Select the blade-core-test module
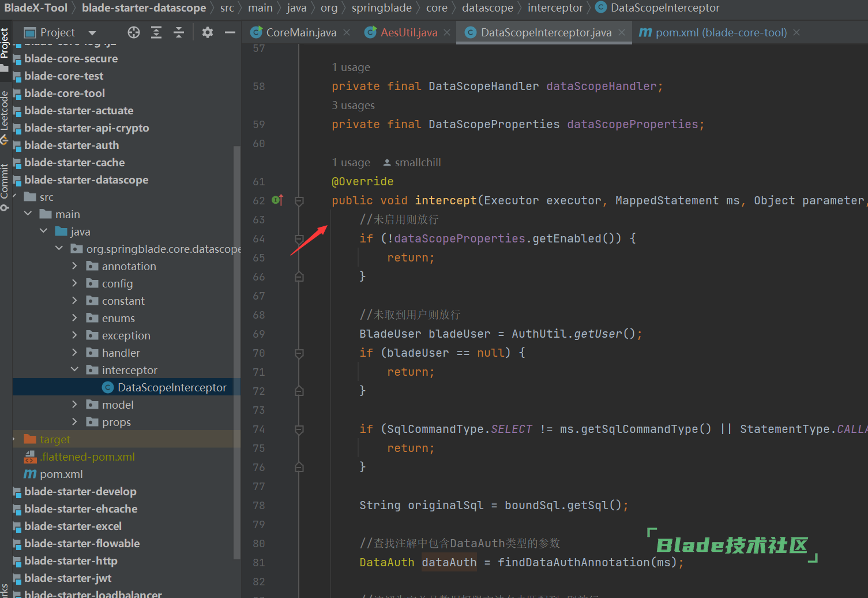The image size is (868, 598). 64,76
